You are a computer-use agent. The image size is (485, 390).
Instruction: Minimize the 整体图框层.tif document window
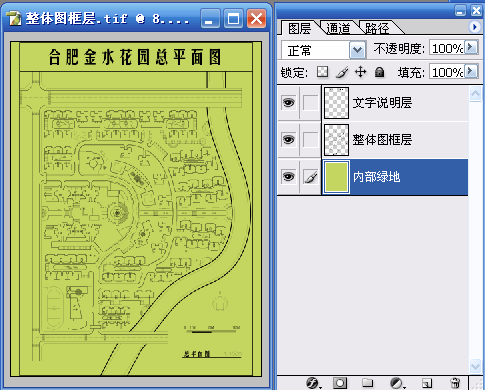click(210, 18)
